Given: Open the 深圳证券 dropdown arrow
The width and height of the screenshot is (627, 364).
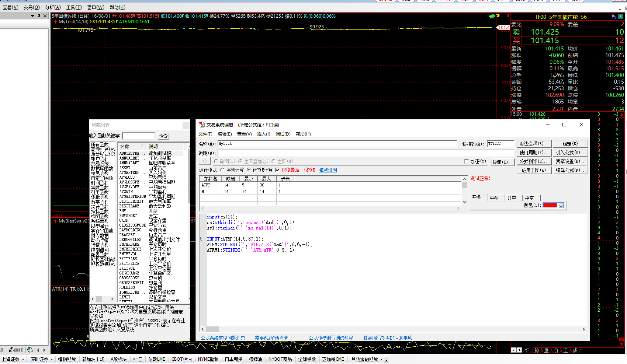Looking at the screenshot, I should pyautogui.click(x=52, y=359).
